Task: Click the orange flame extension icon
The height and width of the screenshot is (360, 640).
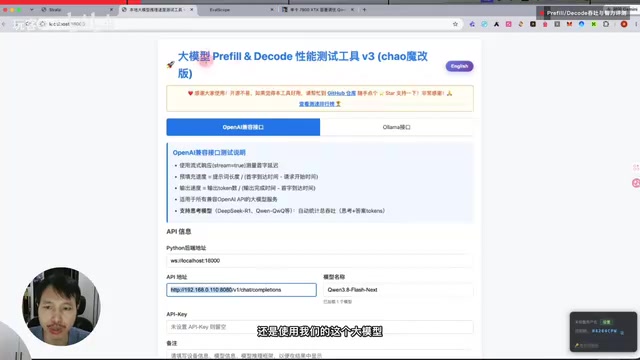Action: pyautogui.click(x=521, y=24)
